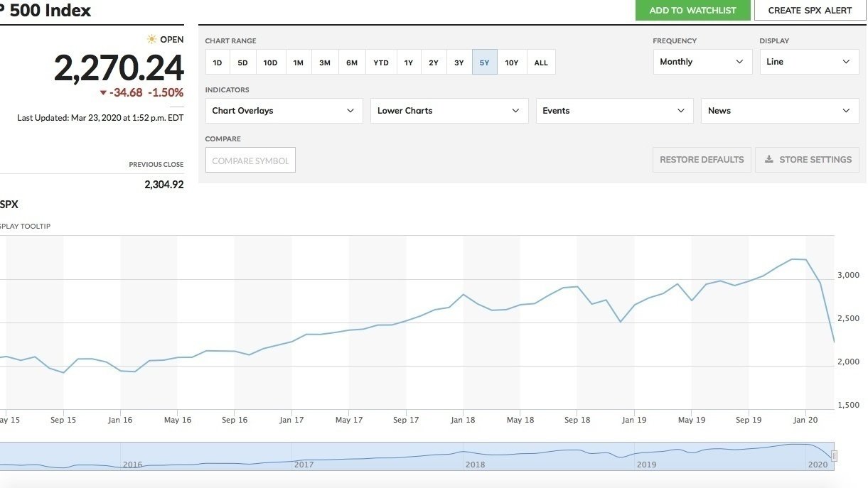Open the Display Line dropdown
The height and width of the screenshot is (488, 868).
tap(808, 62)
